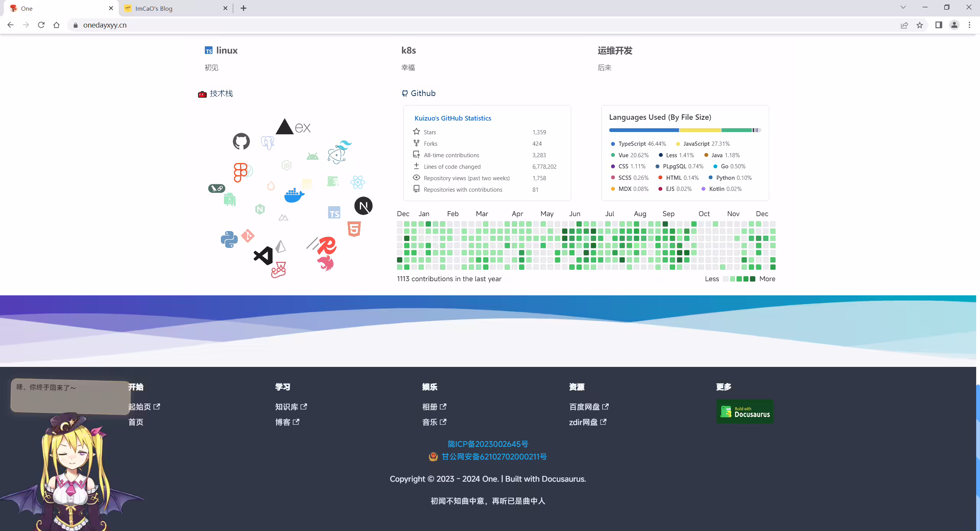
Task: Click the page's vertical scrollbar thumb
Action: pos(978,457)
